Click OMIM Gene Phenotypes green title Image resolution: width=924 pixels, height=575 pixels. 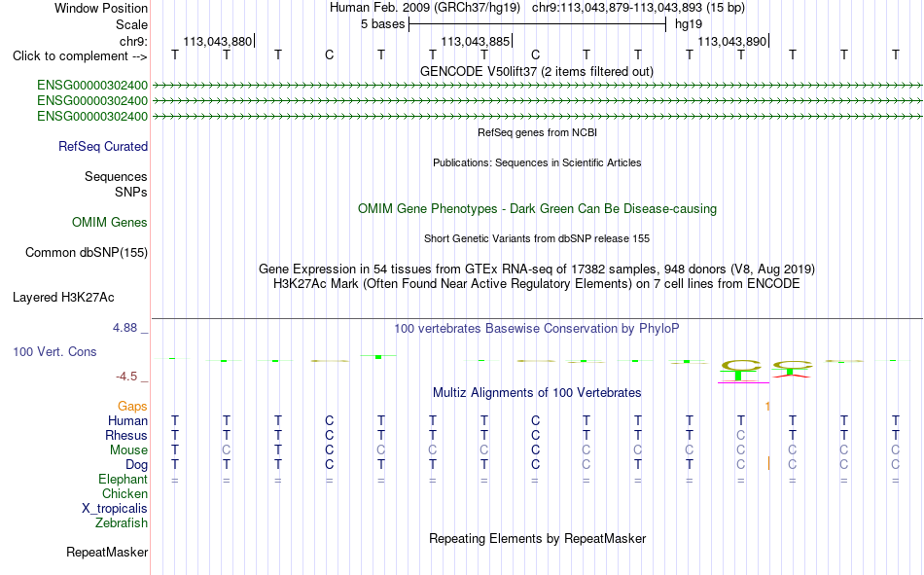click(x=538, y=209)
